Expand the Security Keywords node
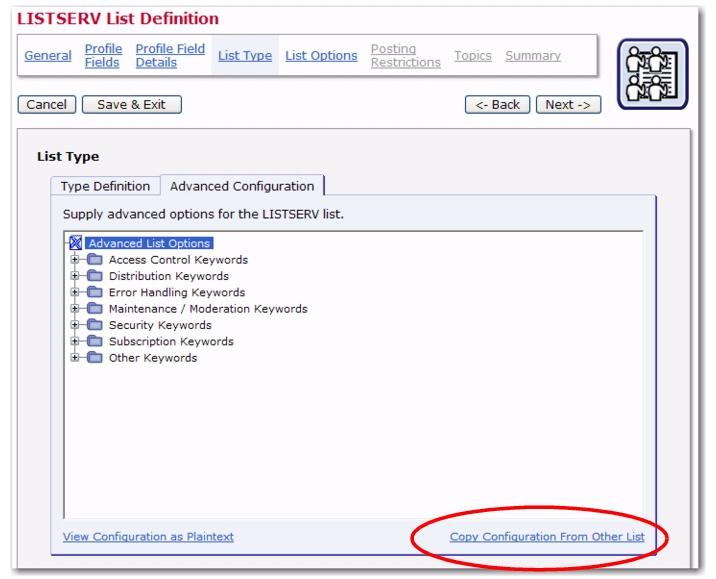The height and width of the screenshot is (579, 716). pyautogui.click(x=75, y=325)
